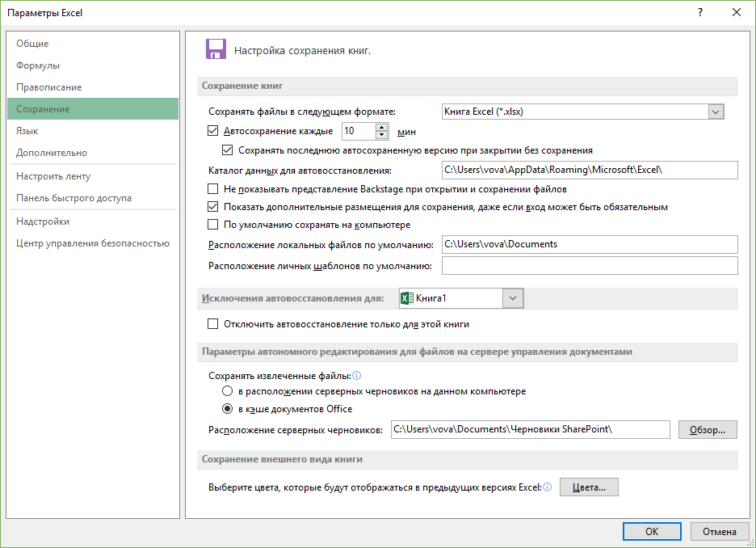Screen dimensions: 756x548
Task: Click the personal templates default location field
Action: [589, 266]
